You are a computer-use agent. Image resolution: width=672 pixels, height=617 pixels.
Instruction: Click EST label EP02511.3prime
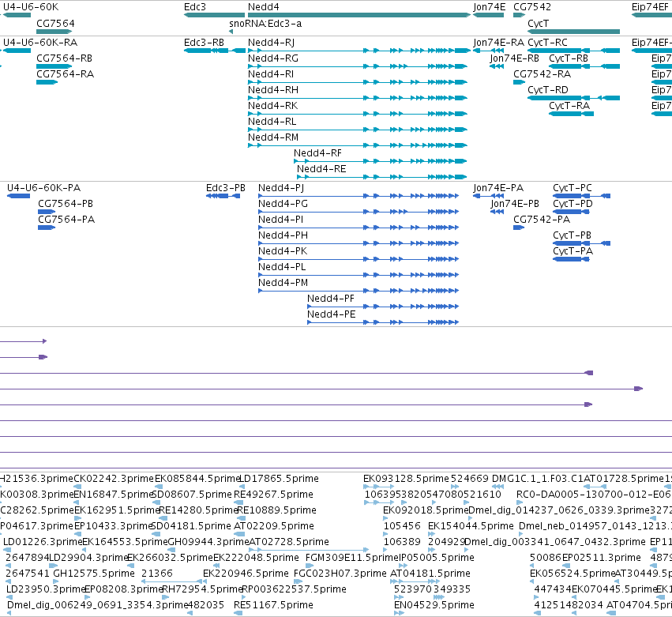click(602, 558)
